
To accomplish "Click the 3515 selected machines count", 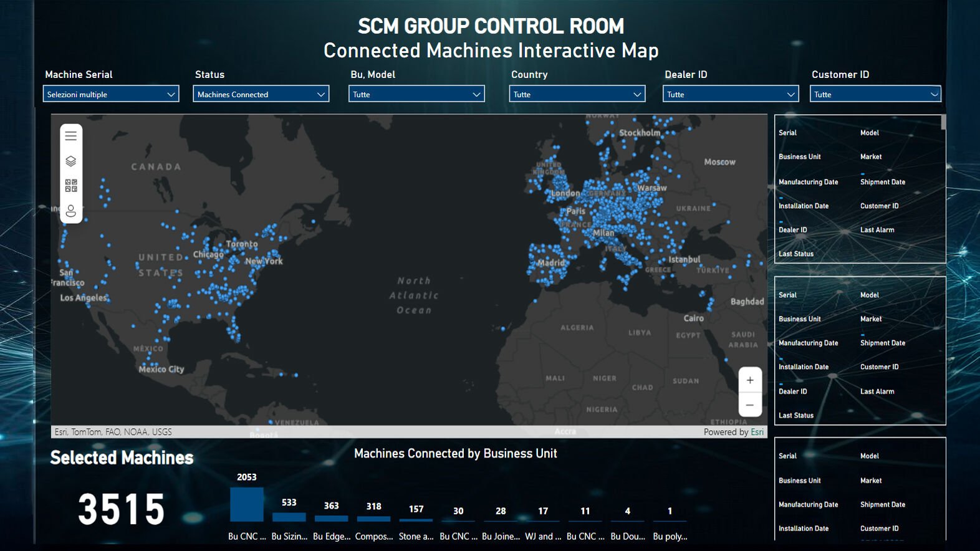I will pyautogui.click(x=122, y=509).
